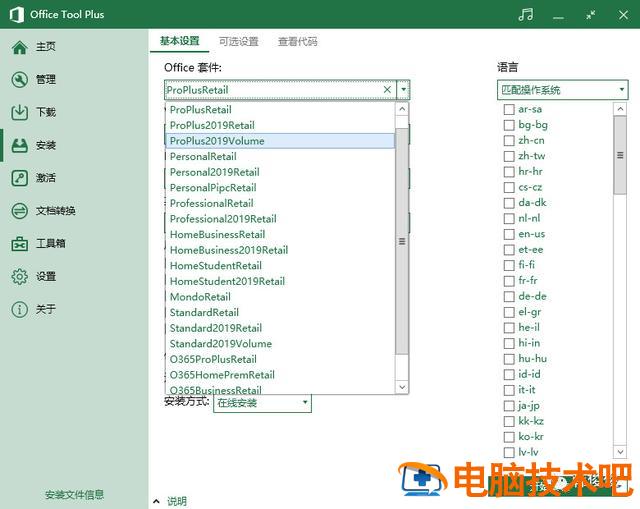Screen dimensions: 640x509
Task: Check the zh-cn language checkbox
Action: click(x=509, y=140)
